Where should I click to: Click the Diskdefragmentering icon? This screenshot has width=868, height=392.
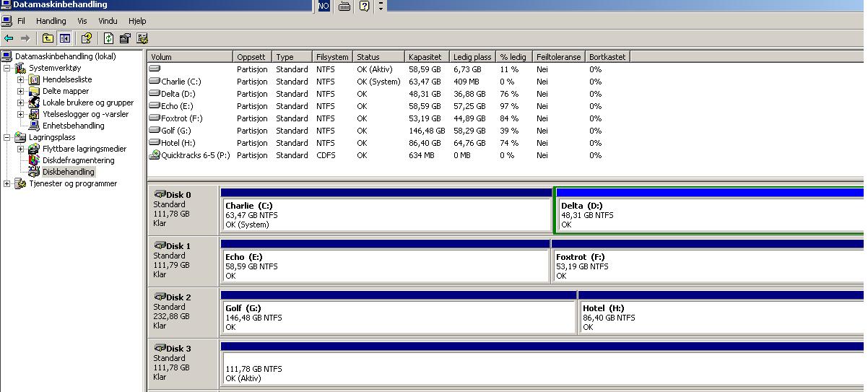(34, 160)
